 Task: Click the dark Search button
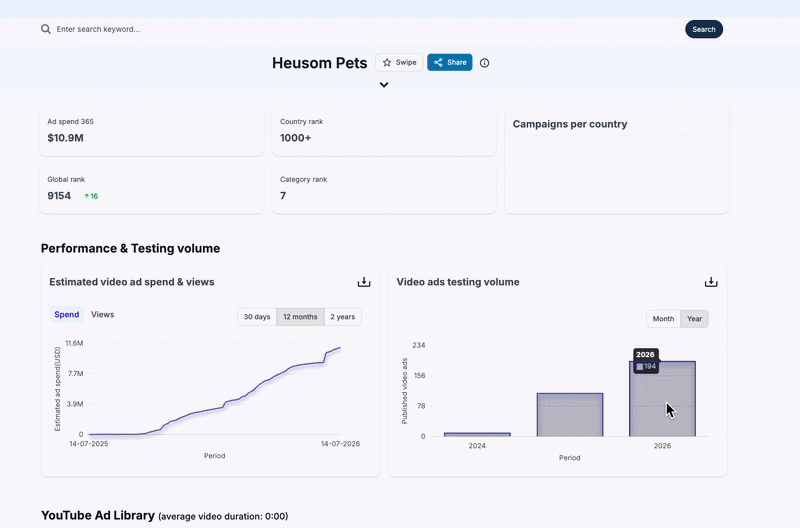coord(704,29)
